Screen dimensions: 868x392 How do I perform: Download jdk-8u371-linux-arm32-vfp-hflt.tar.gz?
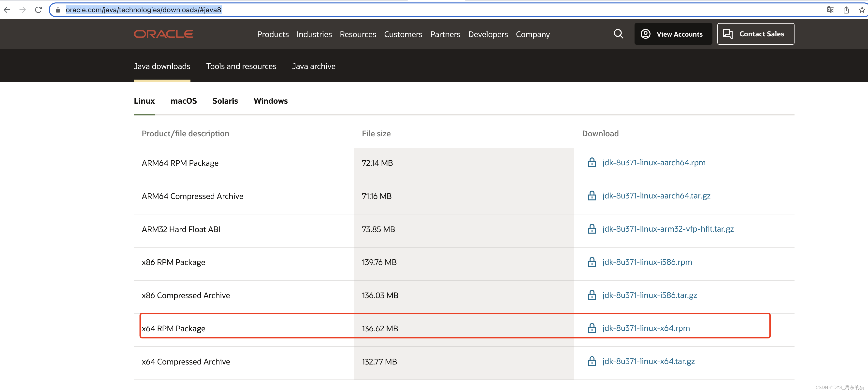coord(668,229)
